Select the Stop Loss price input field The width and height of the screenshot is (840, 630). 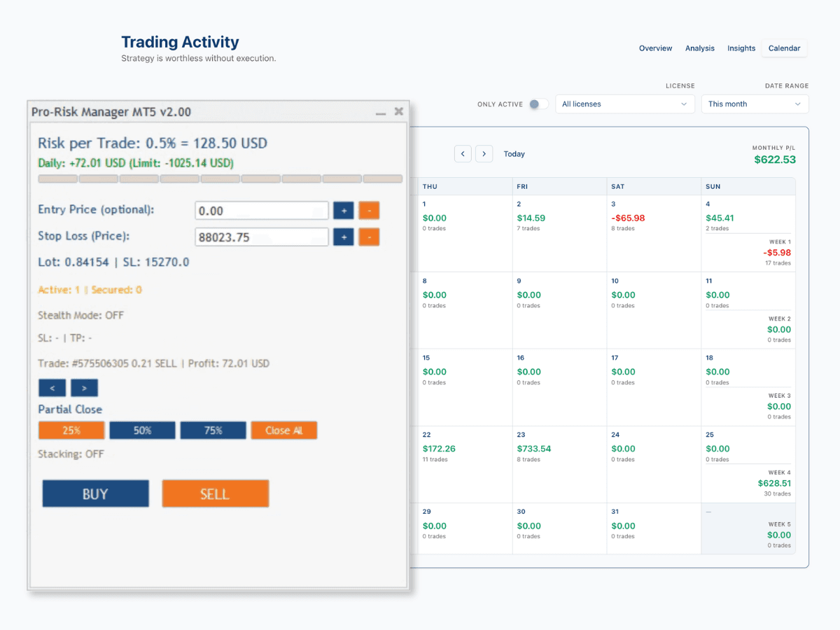[x=261, y=237]
